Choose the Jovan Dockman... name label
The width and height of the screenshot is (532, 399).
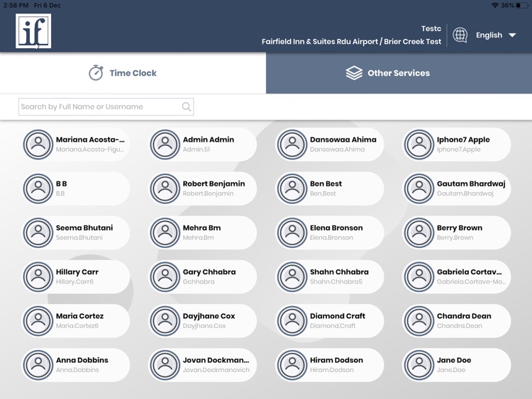point(216,360)
